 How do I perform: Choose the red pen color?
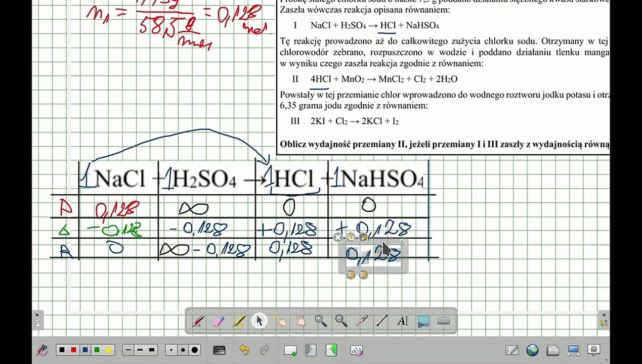coord(74,350)
